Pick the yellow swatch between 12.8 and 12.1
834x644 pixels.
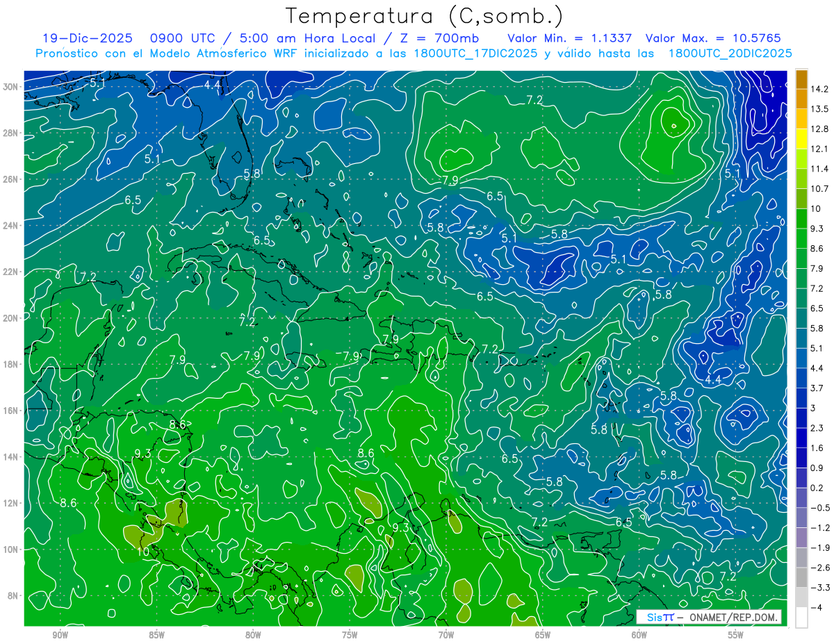tap(801, 139)
